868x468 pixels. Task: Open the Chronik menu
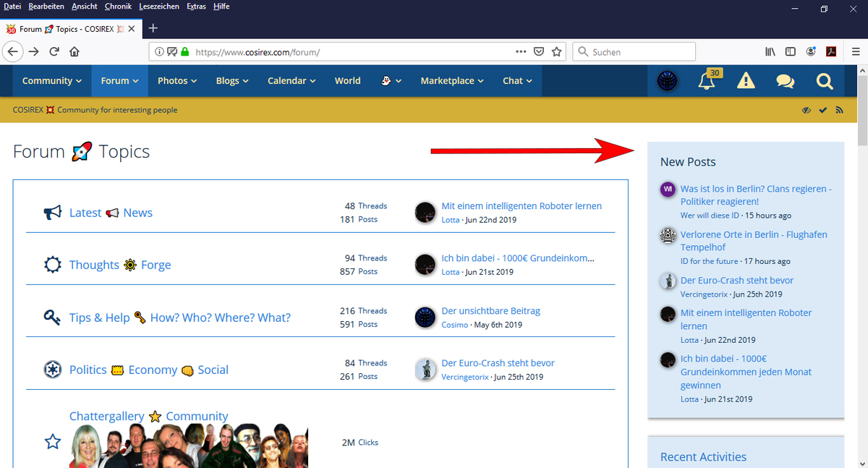pyautogui.click(x=118, y=7)
